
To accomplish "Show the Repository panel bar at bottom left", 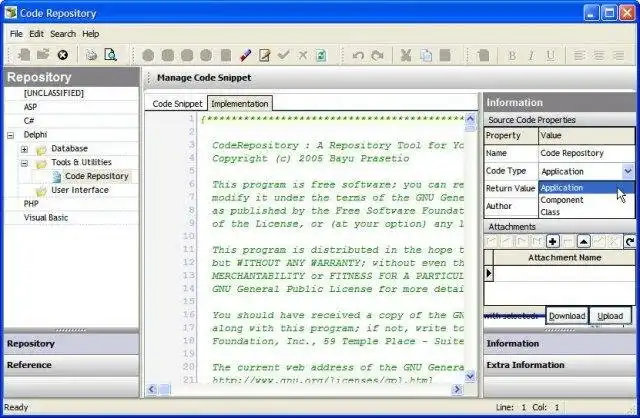I will pos(71,344).
